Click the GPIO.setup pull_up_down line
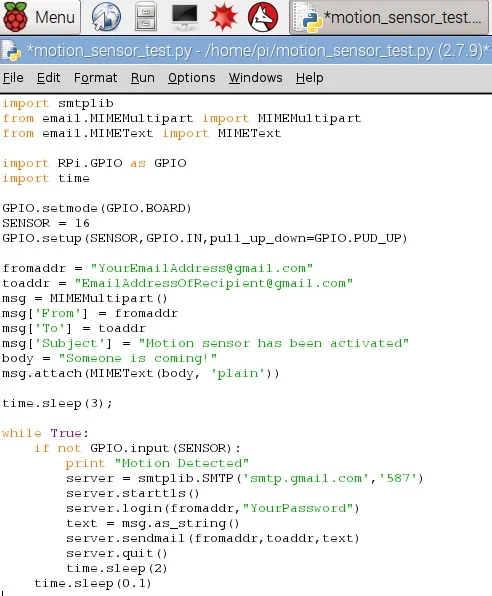The height and width of the screenshot is (596, 492). [205, 238]
